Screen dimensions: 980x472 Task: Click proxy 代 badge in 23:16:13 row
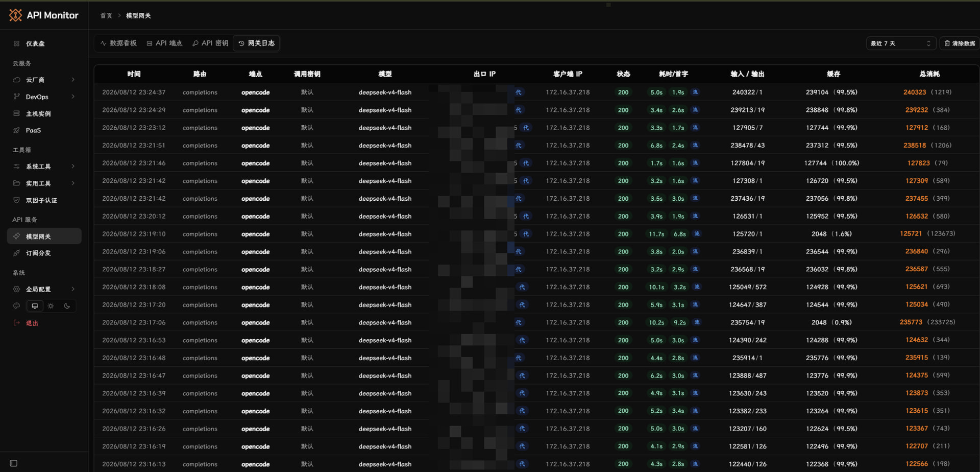click(x=522, y=464)
